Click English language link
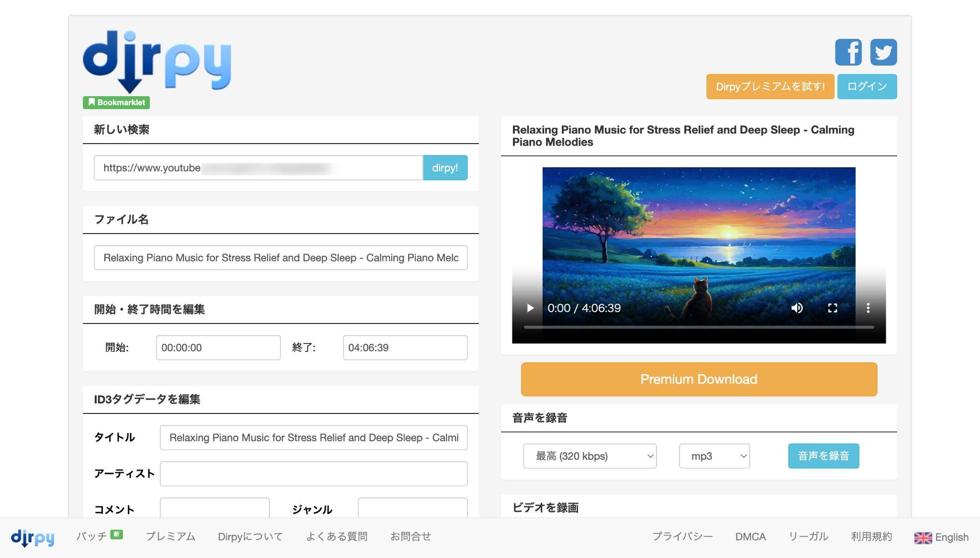The height and width of the screenshot is (558, 980). 952,537
